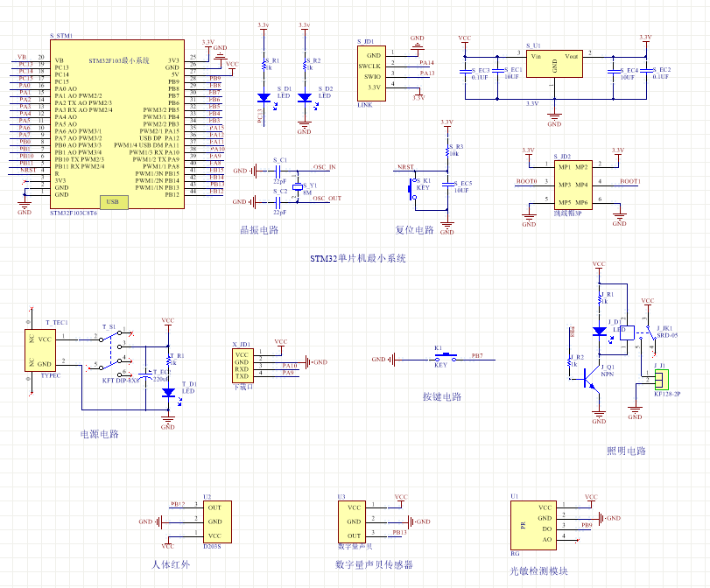Select the T_TEC1 TYPEC connector block

pyautogui.click(x=40, y=351)
